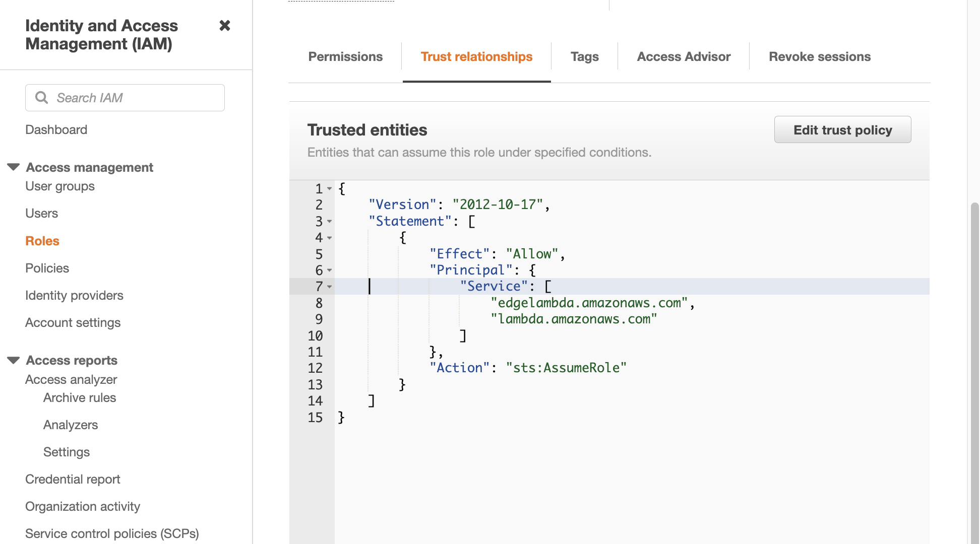Collapse the Access management section
The width and height of the screenshot is (980, 544).
click(x=14, y=167)
